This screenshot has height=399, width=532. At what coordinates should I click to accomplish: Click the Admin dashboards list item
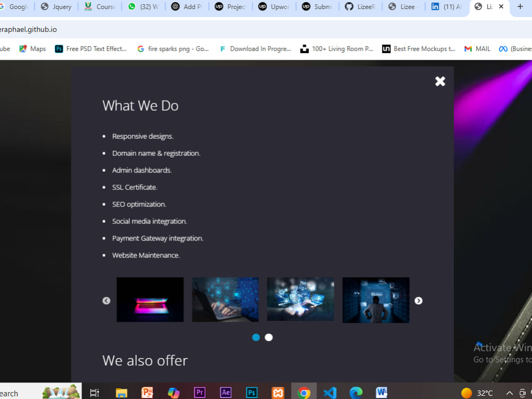(x=142, y=170)
